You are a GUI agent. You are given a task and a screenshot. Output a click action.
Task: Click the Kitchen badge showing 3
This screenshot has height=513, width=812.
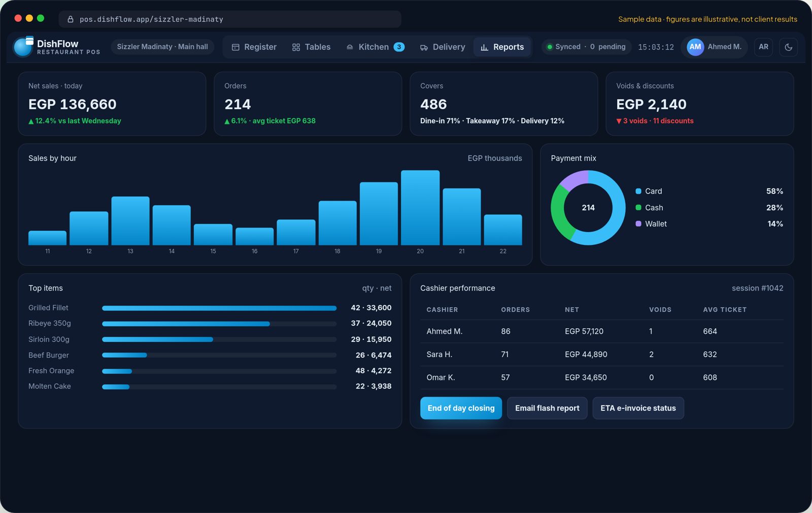[399, 47]
